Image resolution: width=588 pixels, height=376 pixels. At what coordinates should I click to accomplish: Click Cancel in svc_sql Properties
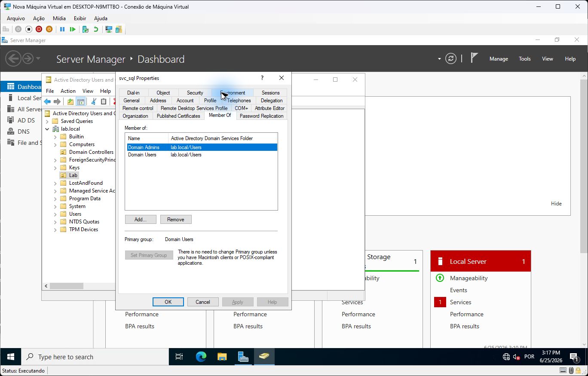(203, 302)
